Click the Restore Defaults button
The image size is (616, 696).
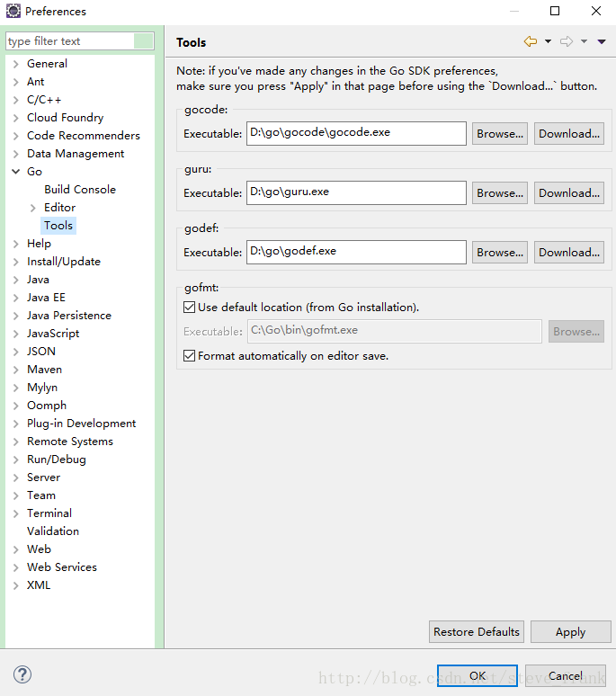click(477, 631)
